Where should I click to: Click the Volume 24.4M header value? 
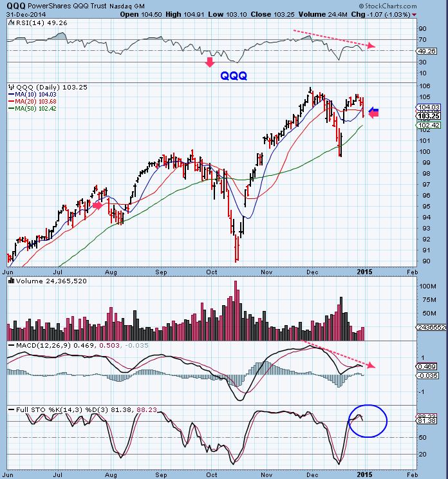322,14
